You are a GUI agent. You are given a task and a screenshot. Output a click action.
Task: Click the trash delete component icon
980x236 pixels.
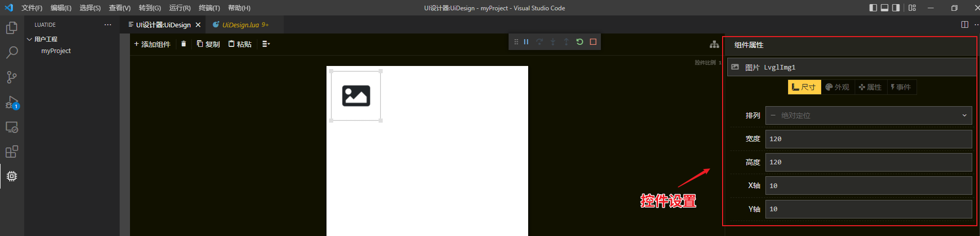(x=183, y=44)
